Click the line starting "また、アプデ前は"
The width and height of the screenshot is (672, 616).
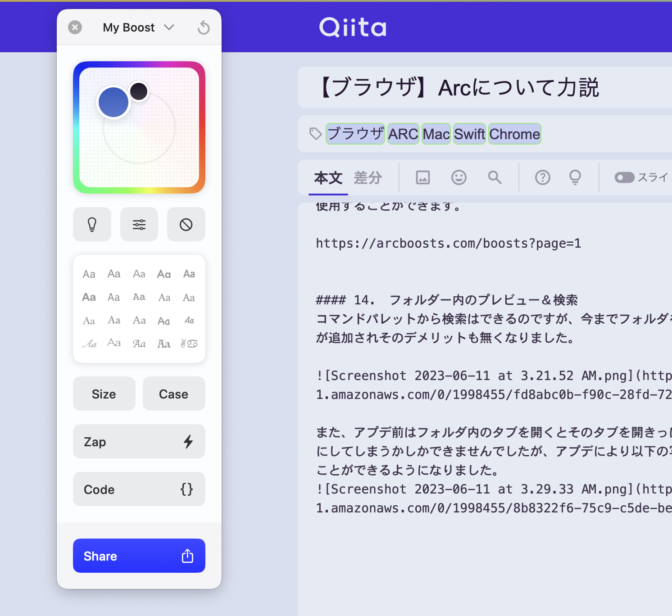click(494, 432)
